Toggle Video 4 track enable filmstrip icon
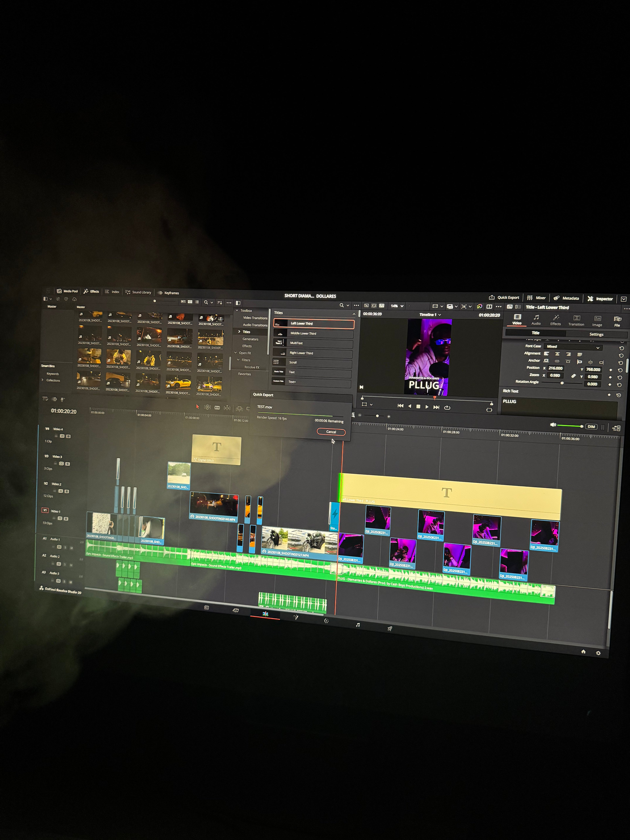Image resolution: width=630 pixels, height=840 pixels. point(68,436)
